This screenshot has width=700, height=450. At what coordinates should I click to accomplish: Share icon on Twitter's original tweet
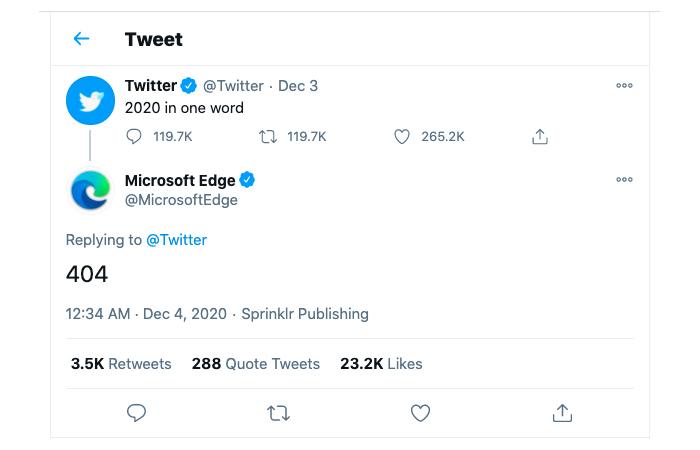pyautogui.click(x=540, y=137)
